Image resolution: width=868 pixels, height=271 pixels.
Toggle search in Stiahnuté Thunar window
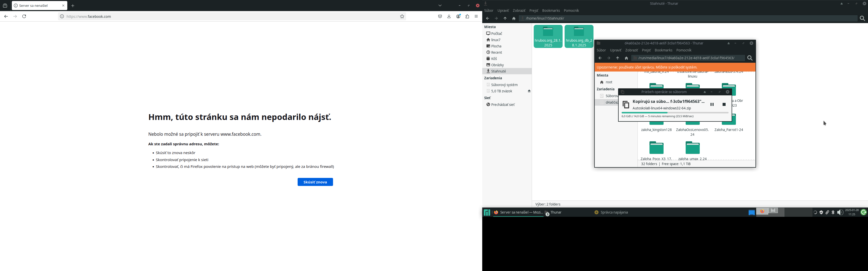(862, 19)
